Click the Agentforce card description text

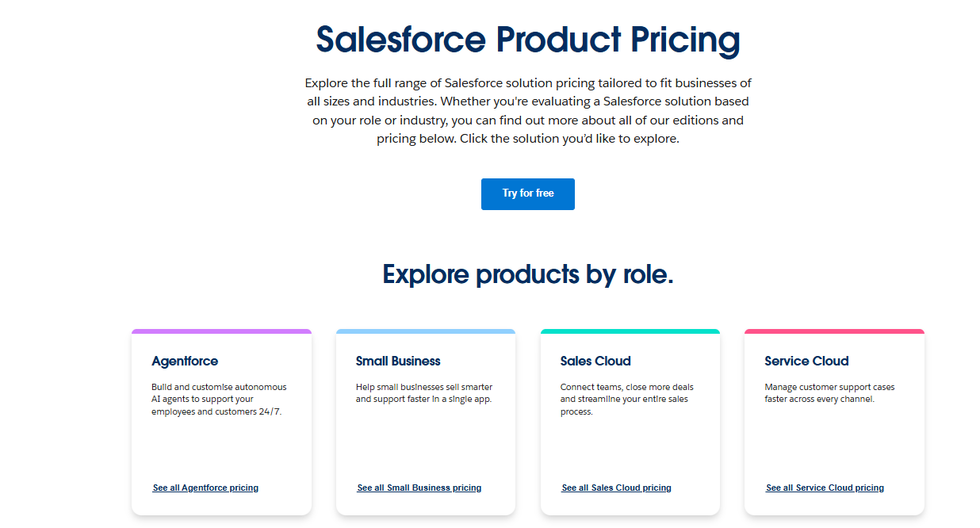click(219, 399)
